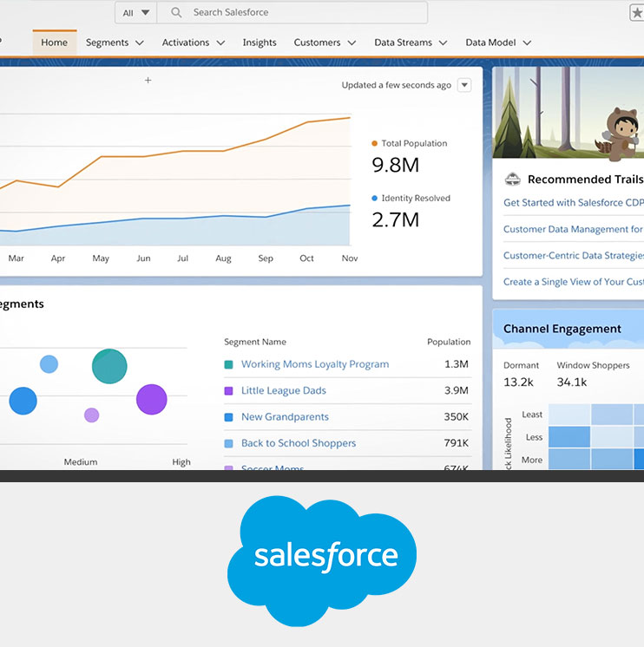
Task: Click the search magnifier icon
Action: coord(176,13)
